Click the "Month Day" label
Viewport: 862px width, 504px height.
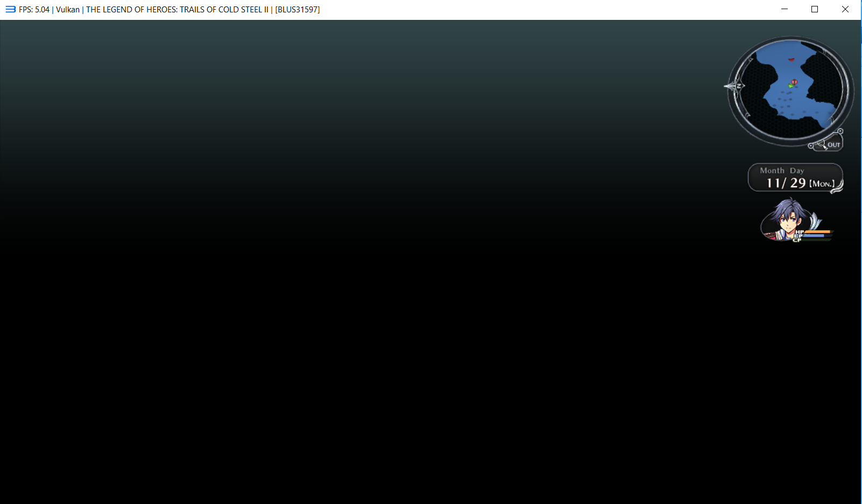(x=782, y=171)
